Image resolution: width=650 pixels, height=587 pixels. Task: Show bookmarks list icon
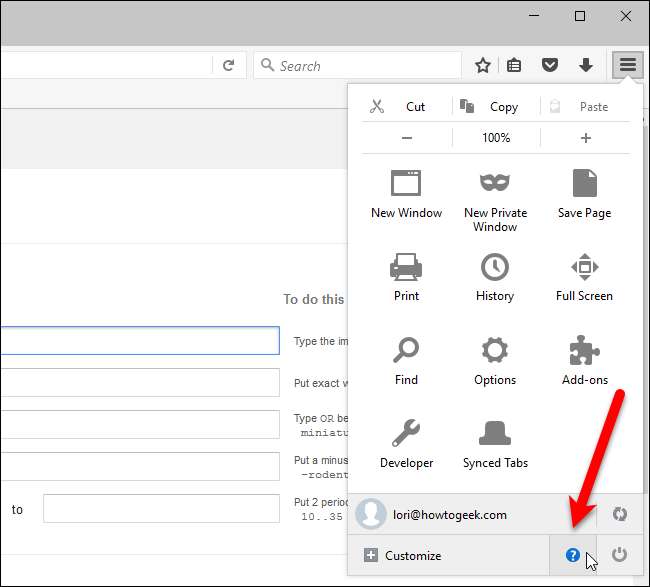tap(514, 65)
